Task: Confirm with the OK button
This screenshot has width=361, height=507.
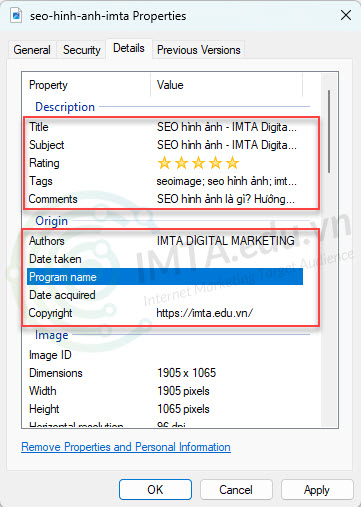Action: click(155, 490)
